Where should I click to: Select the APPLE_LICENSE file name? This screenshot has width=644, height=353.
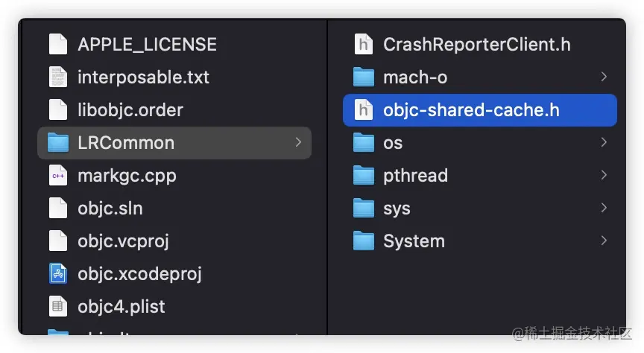click(147, 45)
